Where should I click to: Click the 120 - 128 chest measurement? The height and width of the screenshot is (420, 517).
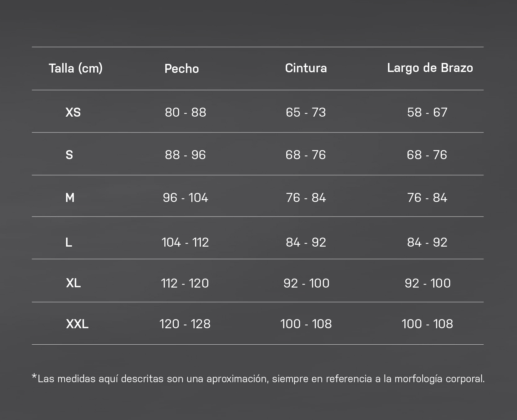point(185,324)
